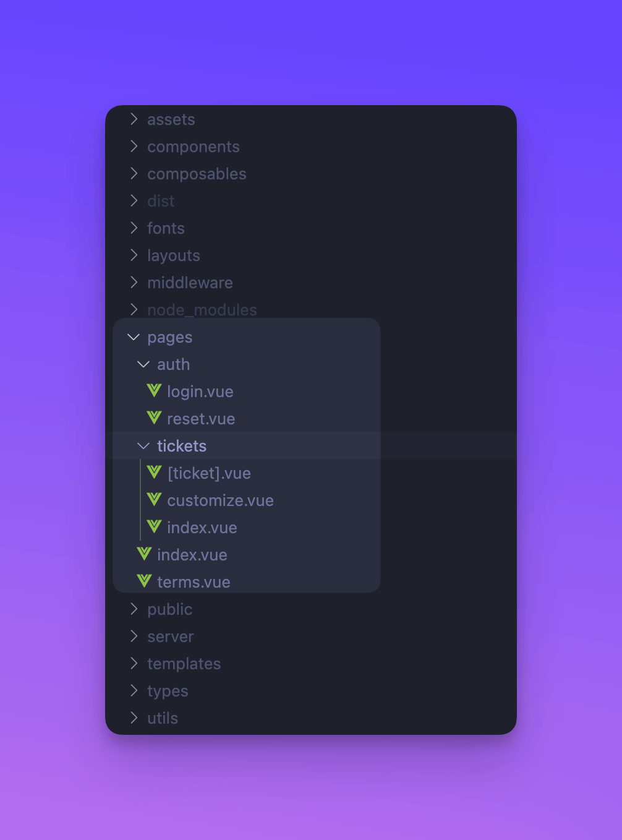The height and width of the screenshot is (840, 622).
Task: Select the middleware folder
Action: coord(190,283)
